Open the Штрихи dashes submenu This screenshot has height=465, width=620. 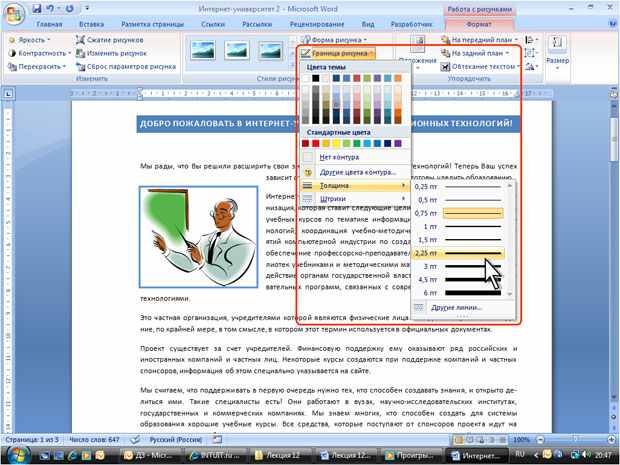(x=354, y=199)
